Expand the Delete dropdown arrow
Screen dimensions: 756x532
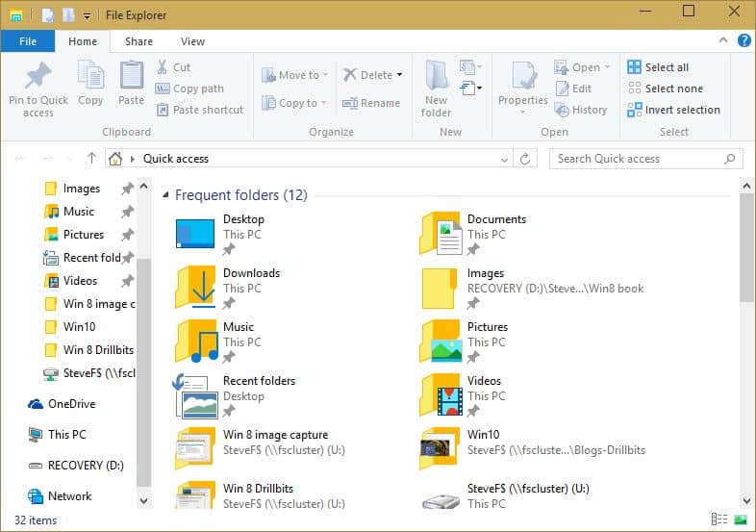tap(400, 75)
